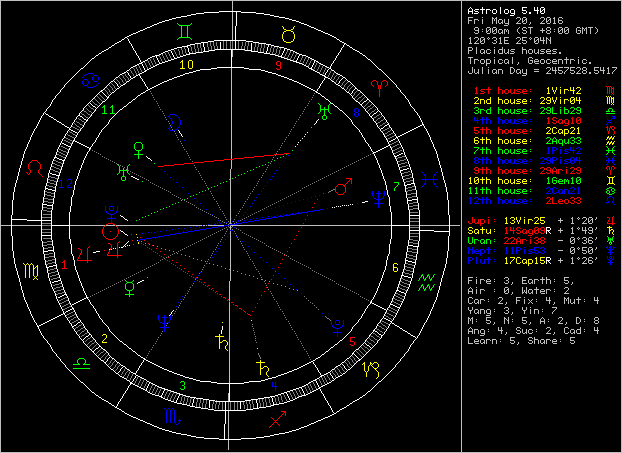Select the Virgo glyph on the wheel's left side

(x=33, y=270)
